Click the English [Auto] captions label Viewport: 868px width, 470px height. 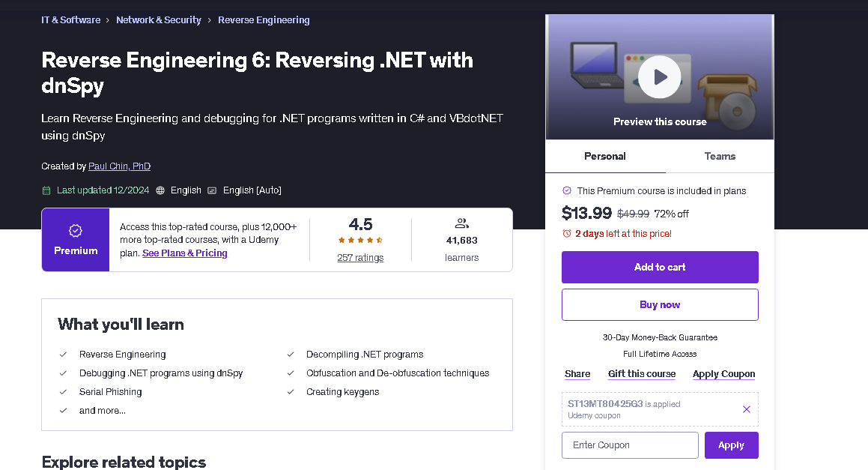252,190
